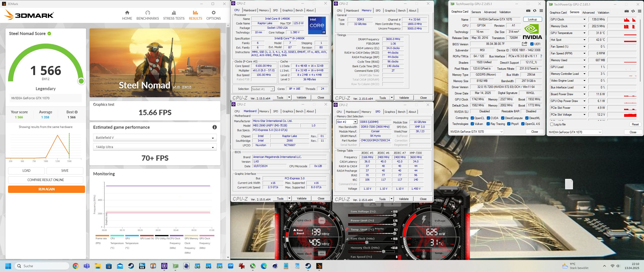Go to 3DMark HOME tab
The width and height of the screenshot is (644, 272).
[127, 15]
